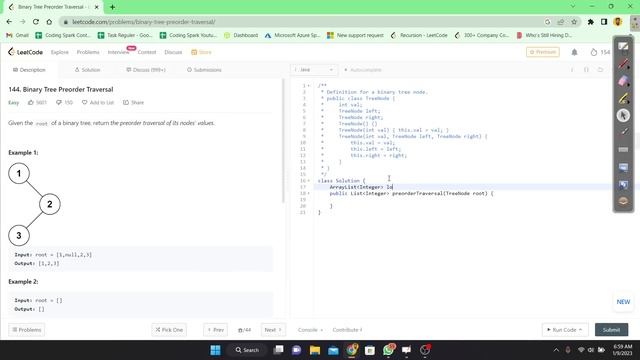Open the streak flame counter 154
Viewport: 640px width, 360px height.
(600, 52)
